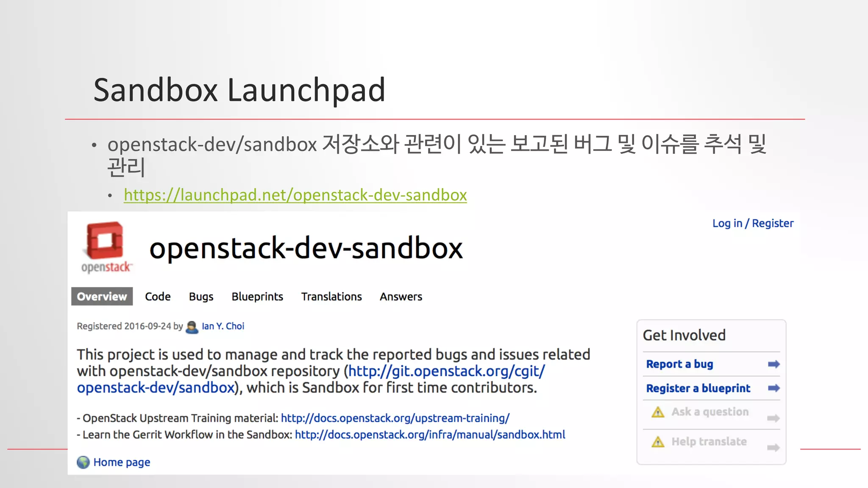Follow the git.openstack.org/cgit repository link

point(311,379)
